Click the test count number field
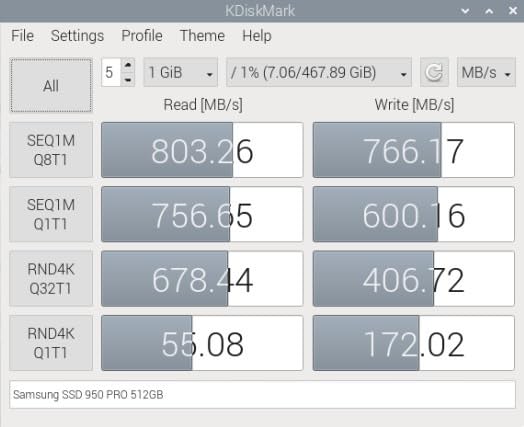The image size is (524, 427). pyautogui.click(x=111, y=73)
